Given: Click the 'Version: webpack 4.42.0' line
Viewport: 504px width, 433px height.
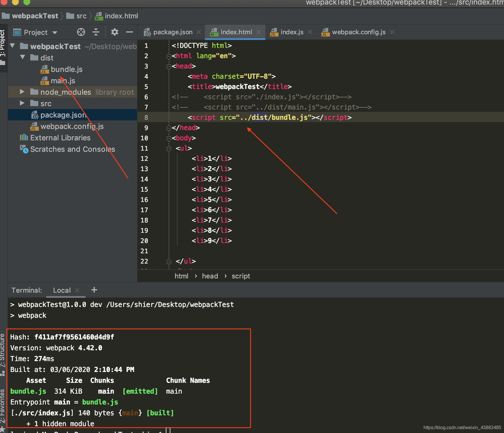Looking at the screenshot, I should (56, 348).
